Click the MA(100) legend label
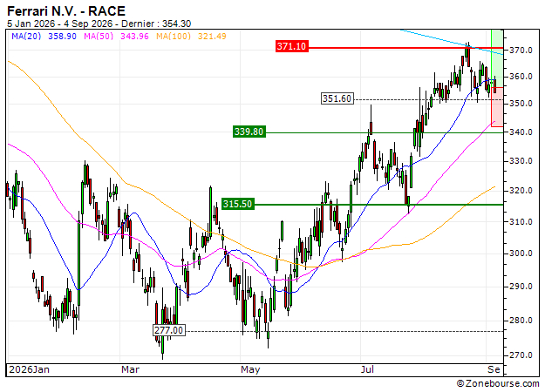Viewport: 545px width, 392px height. (x=174, y=36)
